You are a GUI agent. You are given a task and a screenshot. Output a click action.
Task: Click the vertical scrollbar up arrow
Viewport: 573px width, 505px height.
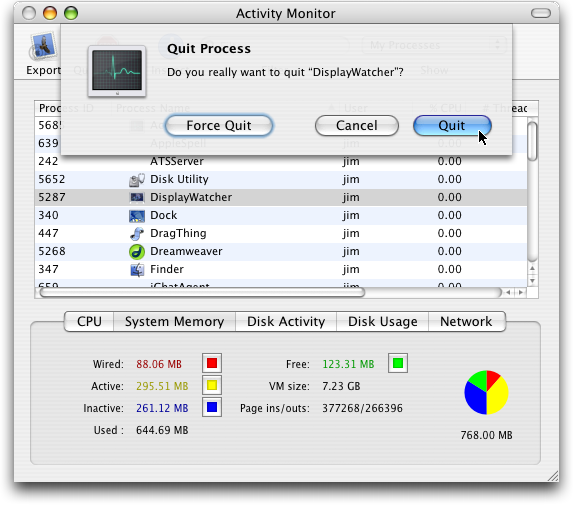click(532, 269)
